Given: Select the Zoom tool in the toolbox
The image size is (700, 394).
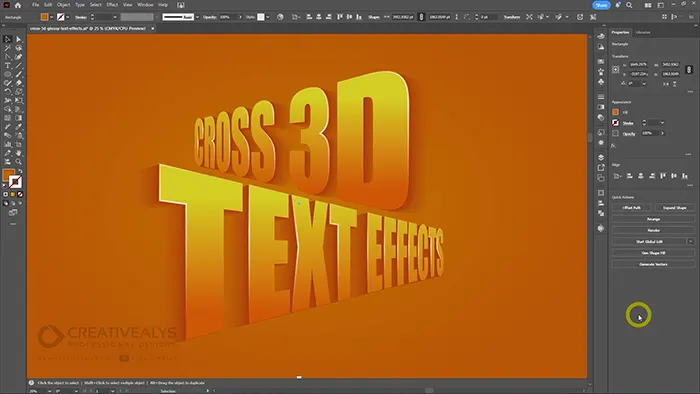Looking at the screenshot, I should [19, 162].
